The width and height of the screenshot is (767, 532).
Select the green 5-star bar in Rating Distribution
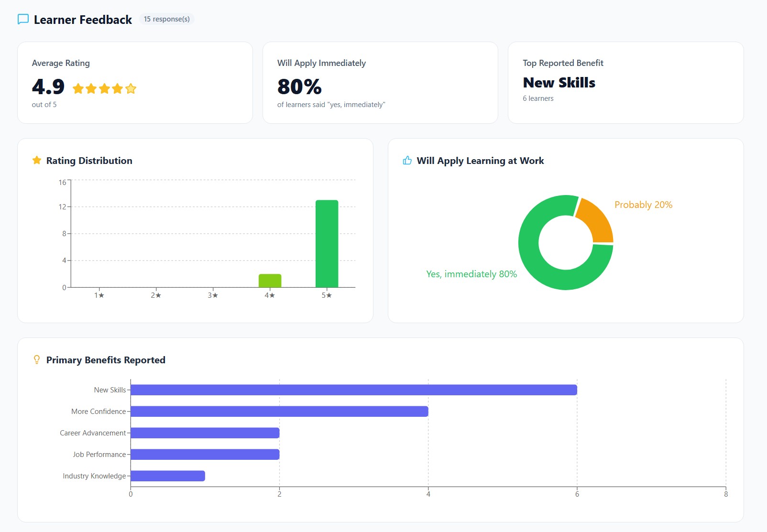tap(327, 244)
